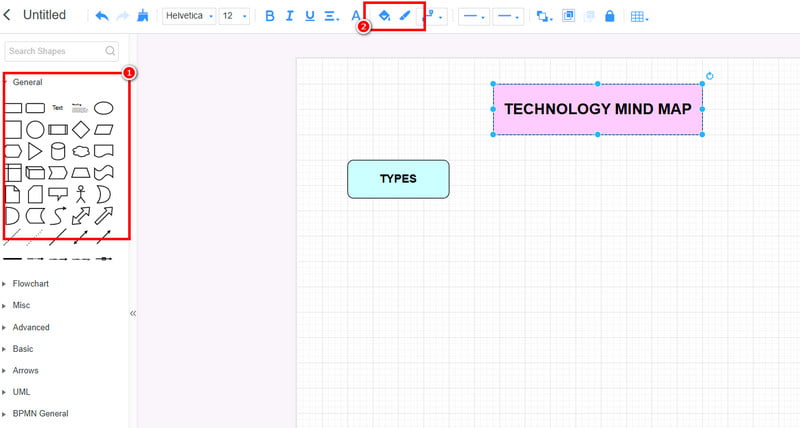800x428 pixels.
Task: Select the line color pen icon
Action: tap(405, 16)
